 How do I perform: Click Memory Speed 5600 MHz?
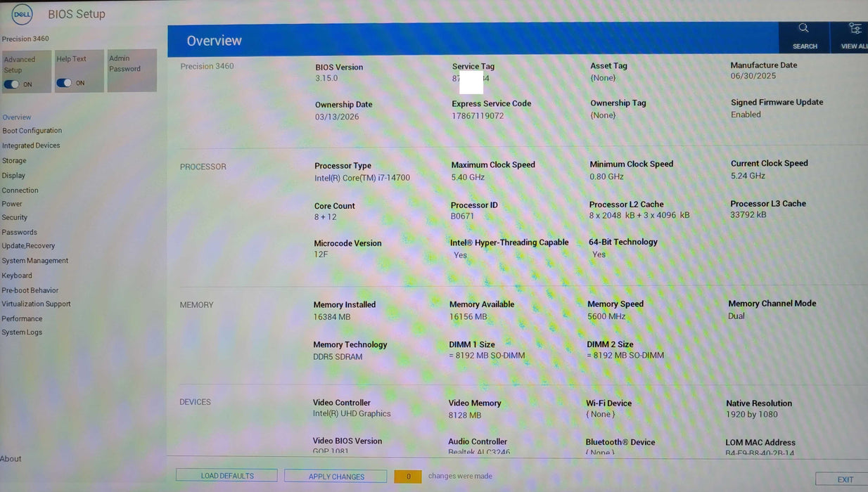[606, 316]
